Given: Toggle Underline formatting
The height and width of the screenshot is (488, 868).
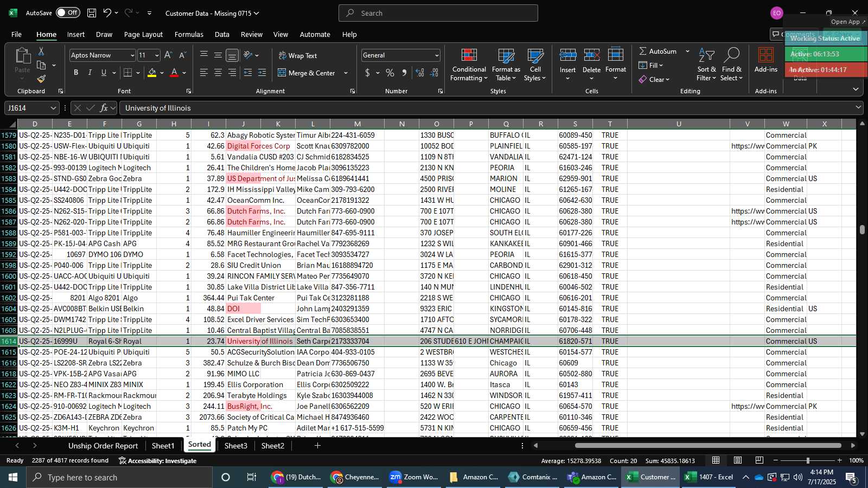Looking at the screenshot, I should click(104, 73).
